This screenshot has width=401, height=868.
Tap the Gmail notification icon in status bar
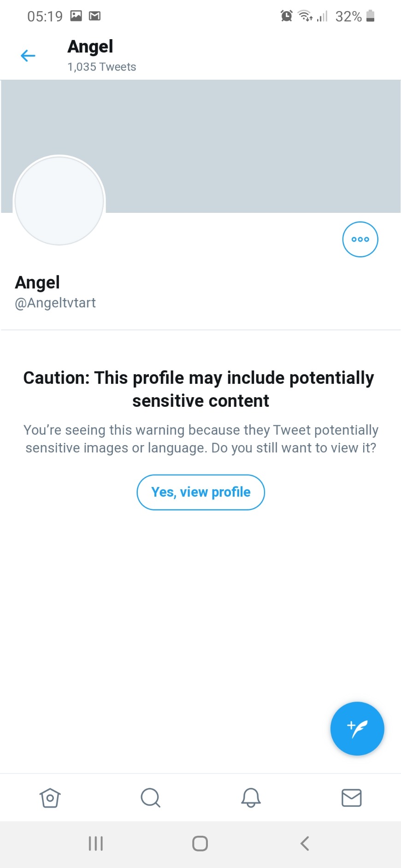coord(95,16)
